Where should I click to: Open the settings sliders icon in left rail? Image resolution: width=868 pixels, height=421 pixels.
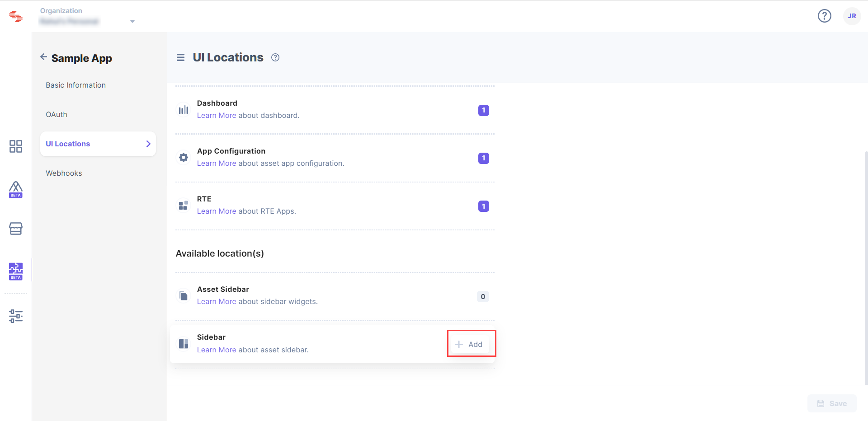[16, 316]
